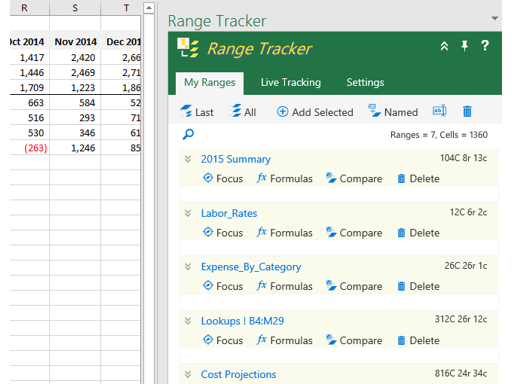Pin the Range Tracker pane

tap(464, 46)
